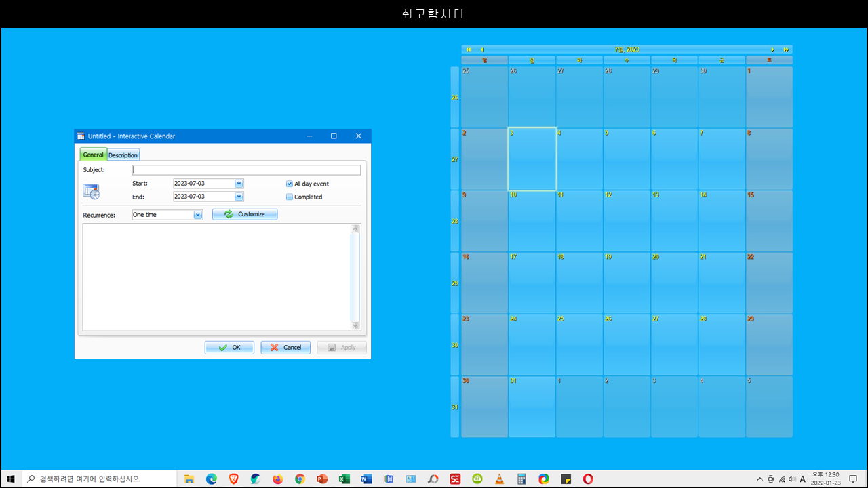The height and width of the screenshot is (488, 868).
Task: Click the Interactive Calendar title bar icon
Action: (x=81, y=136)
